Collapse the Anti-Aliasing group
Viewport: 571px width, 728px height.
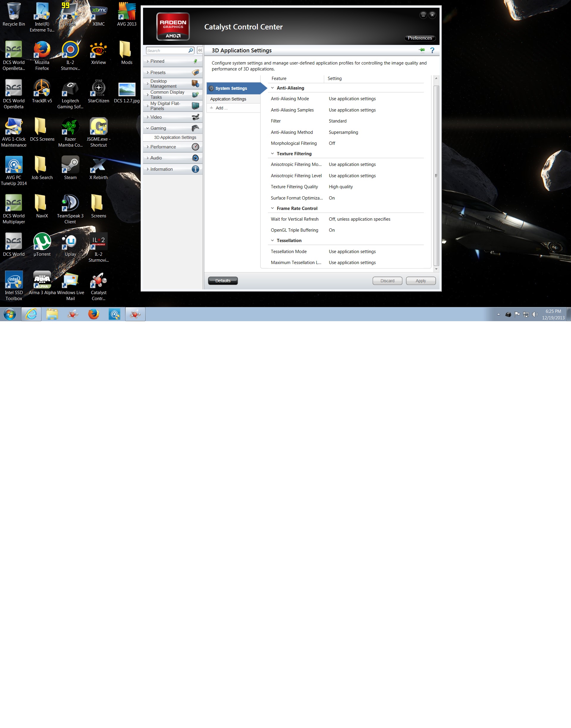pos(272,88)
